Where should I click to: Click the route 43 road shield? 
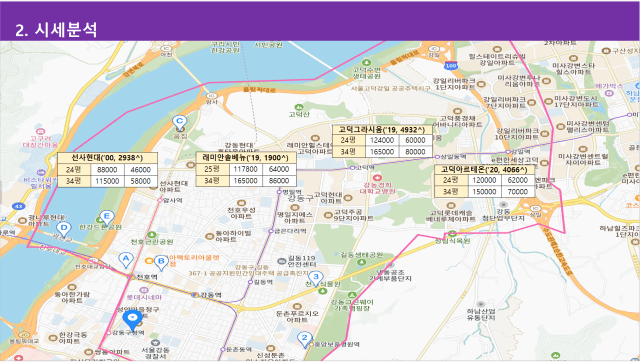pos(18,207)
